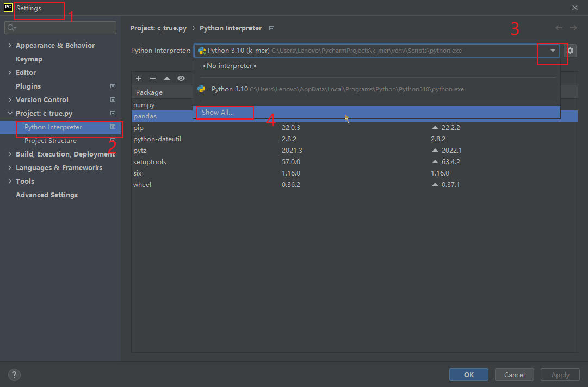This screenshot has height=387, width=588.
Task: Select the wheel package row
Action: pyautogui.click(x=354, y=184)
